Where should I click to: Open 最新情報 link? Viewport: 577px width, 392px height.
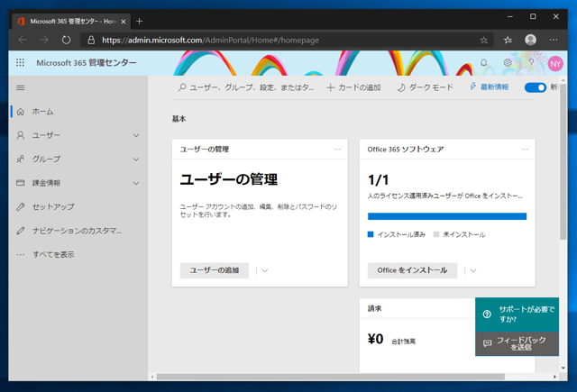(x=489, y=87)
